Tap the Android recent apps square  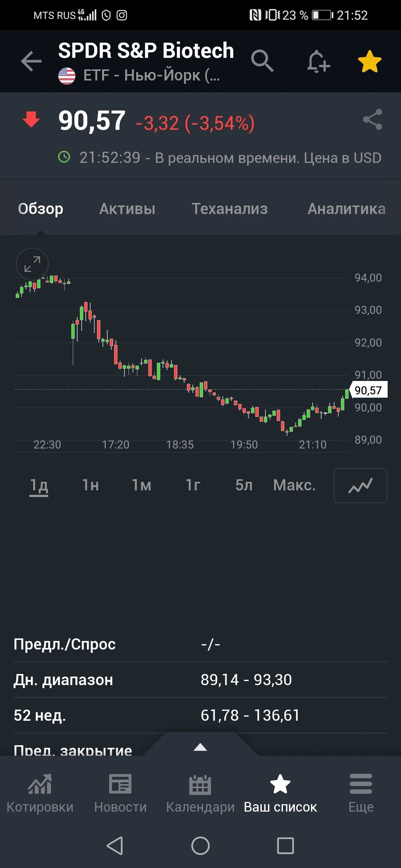pos(286,846)
